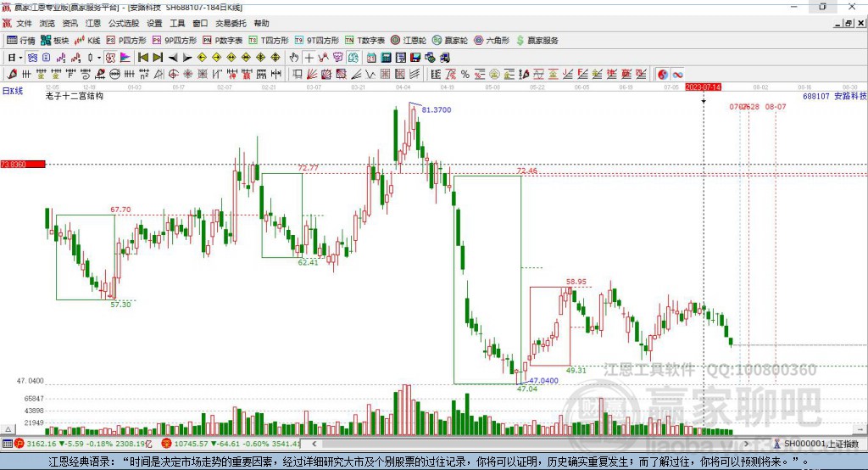The width and height of the screenshot is (868, 470).
Task: Open the P数字表 number table
Action: click(223, 41)
